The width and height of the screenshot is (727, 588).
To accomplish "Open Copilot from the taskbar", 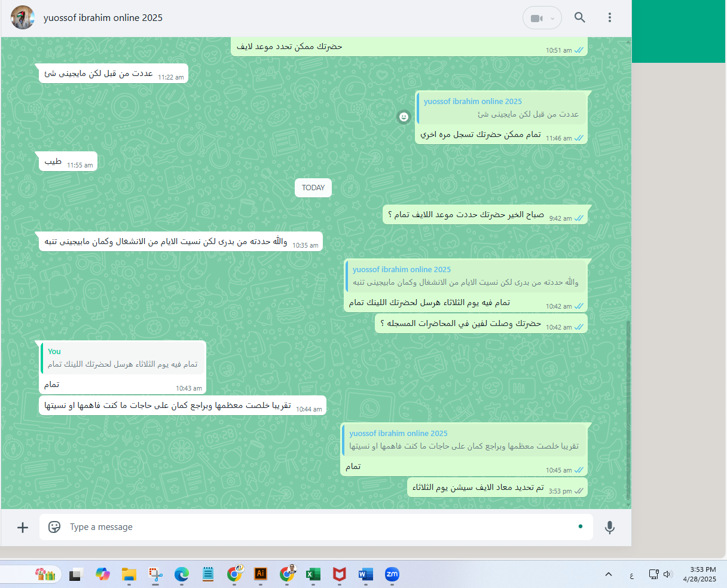I will (x=103, y=575).
